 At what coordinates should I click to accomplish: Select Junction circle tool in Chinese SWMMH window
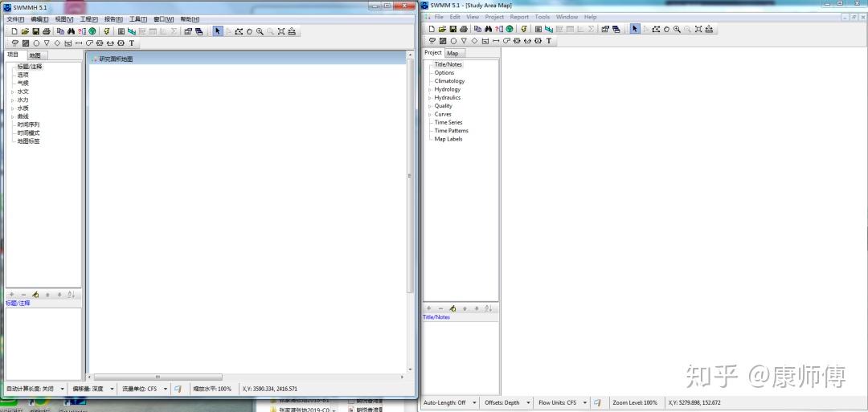[x=36, y=43]
